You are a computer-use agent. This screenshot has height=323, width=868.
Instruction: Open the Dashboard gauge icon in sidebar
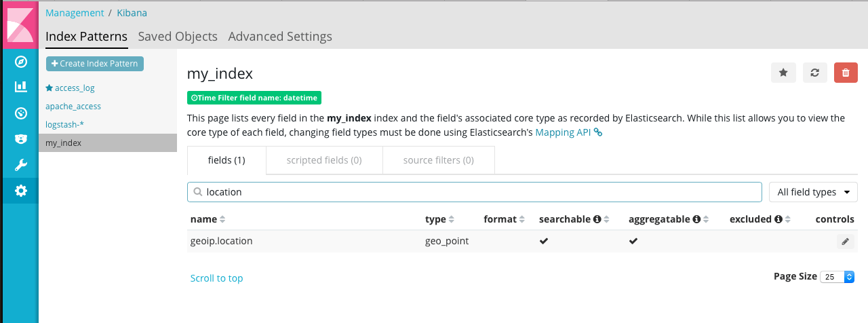coord(20,113)
